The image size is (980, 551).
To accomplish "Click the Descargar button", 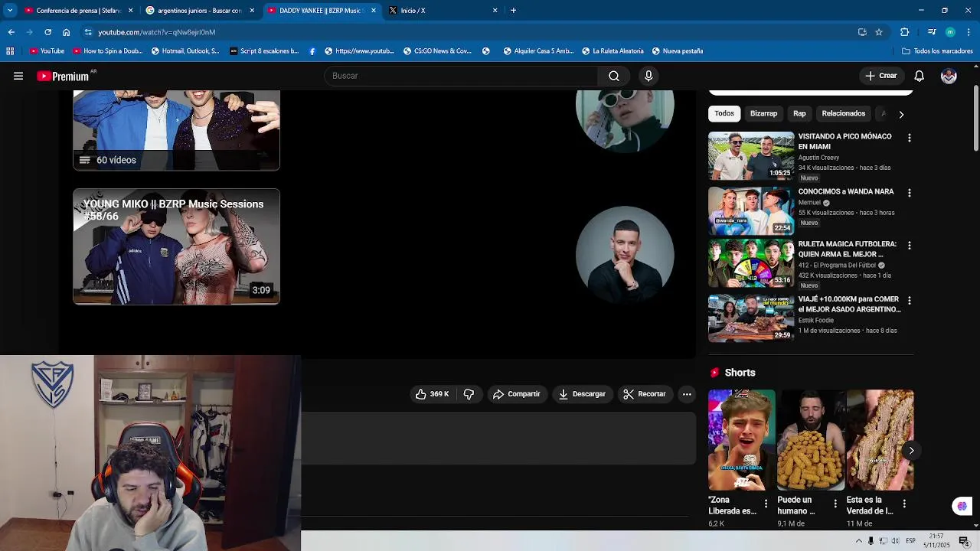I will click(x=582, y=394).
